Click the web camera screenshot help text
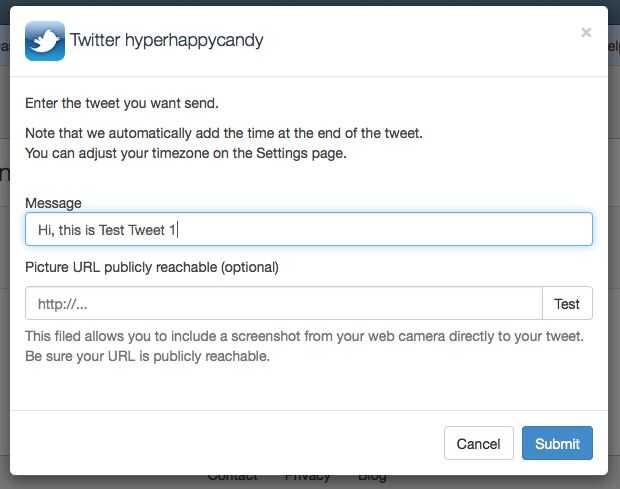Screen dimensions: 620x489 [304, 335]
